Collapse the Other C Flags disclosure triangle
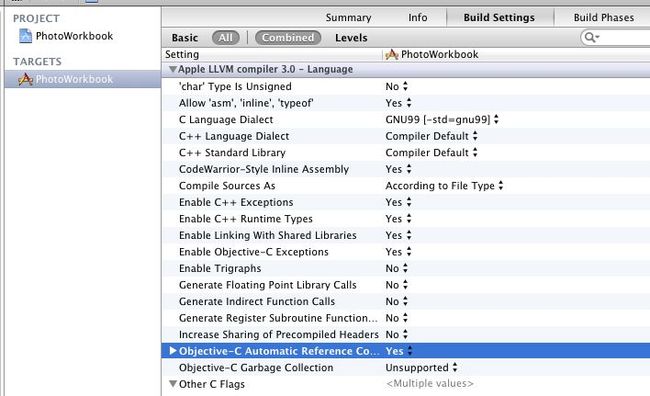 pos(173,384)
